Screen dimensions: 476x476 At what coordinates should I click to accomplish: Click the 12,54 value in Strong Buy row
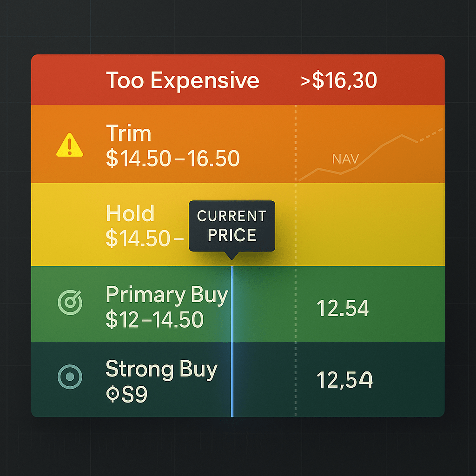pos(344,380)
